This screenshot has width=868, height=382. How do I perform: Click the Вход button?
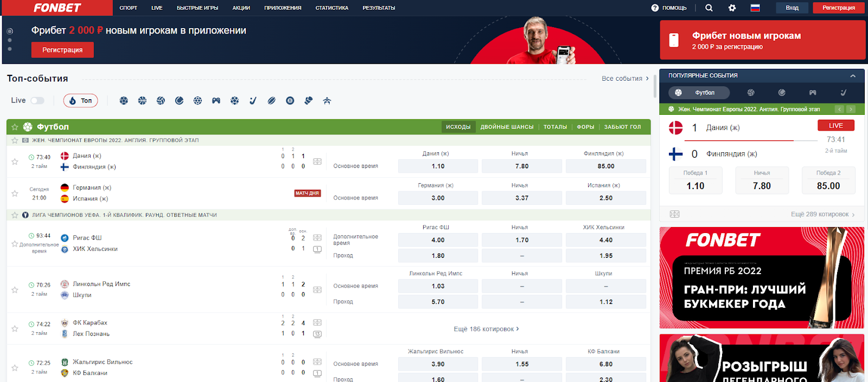click(792, 8)
